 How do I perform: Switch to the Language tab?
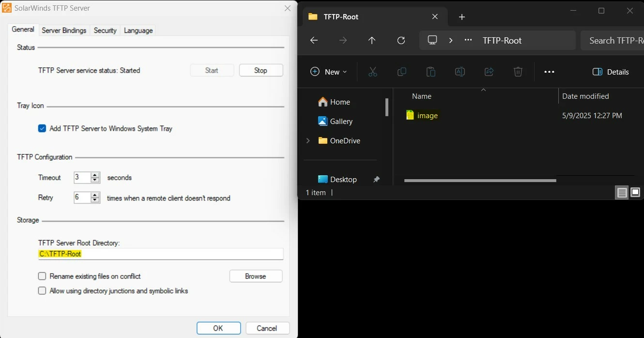[x=138, y=31]
